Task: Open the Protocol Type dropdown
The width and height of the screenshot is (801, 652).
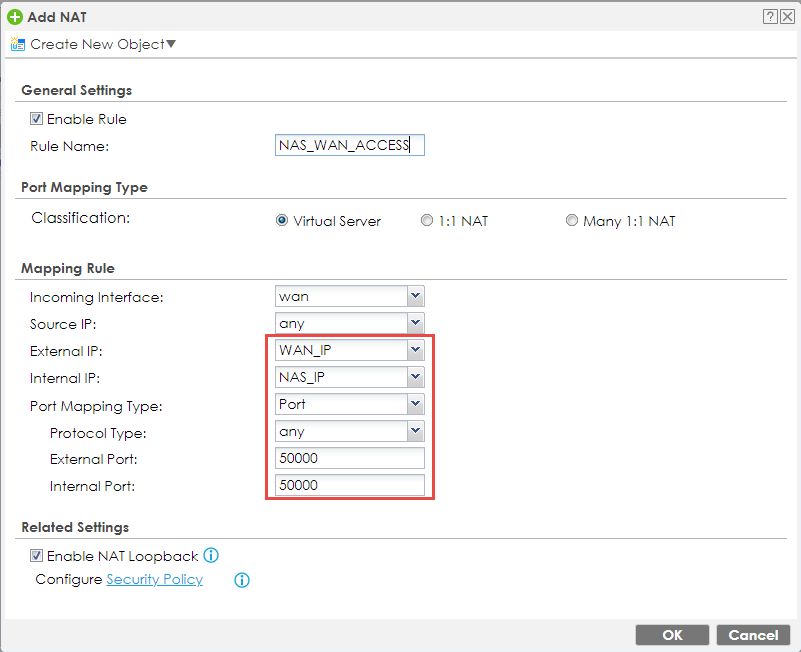Action: (x=416, y=432)
